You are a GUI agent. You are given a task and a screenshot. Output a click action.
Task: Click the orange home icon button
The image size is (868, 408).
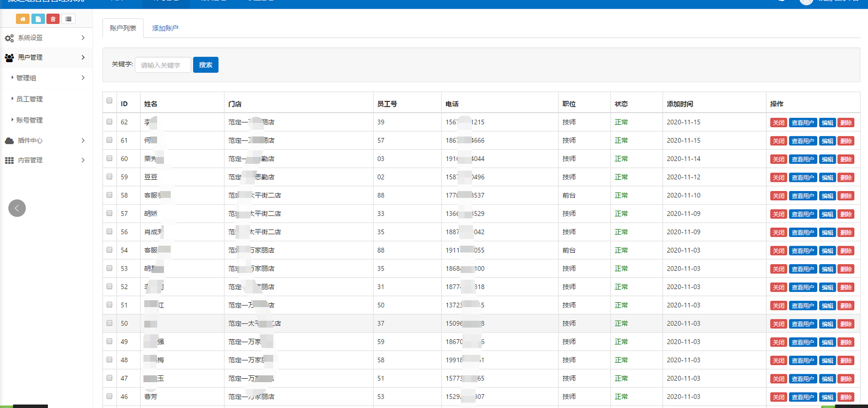tap(22, 19)
